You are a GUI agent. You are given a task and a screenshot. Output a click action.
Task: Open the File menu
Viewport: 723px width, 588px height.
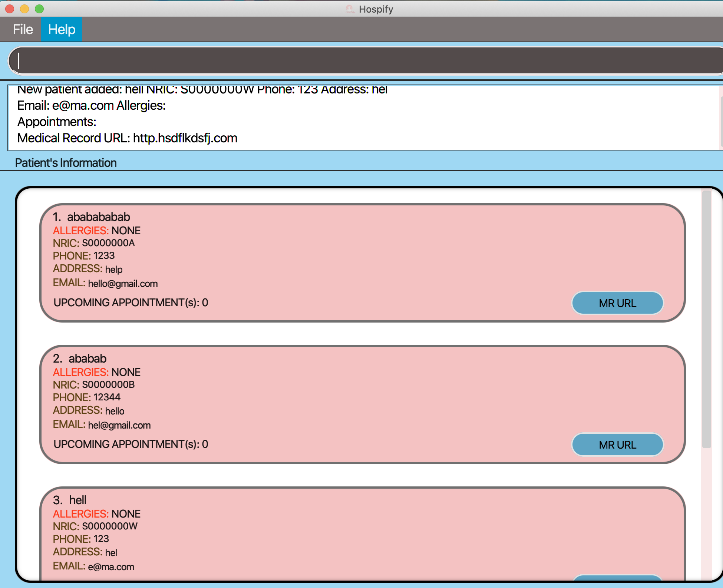23,29
